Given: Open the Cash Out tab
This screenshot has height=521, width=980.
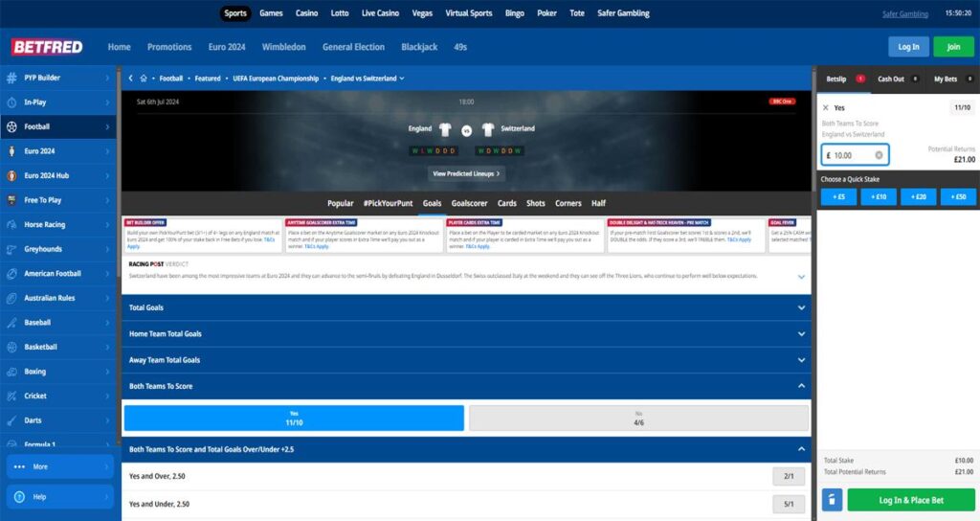Looking at the screenshot, I should click(898, 79).
